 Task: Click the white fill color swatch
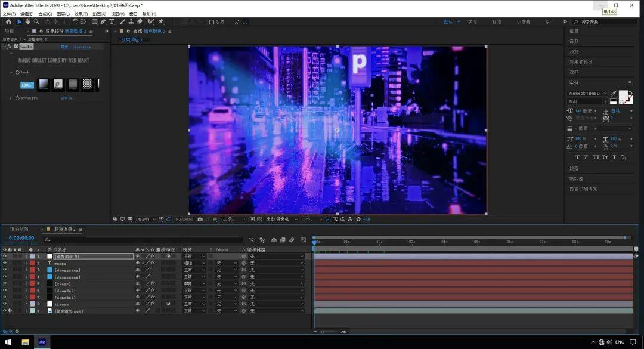point(623,95)
